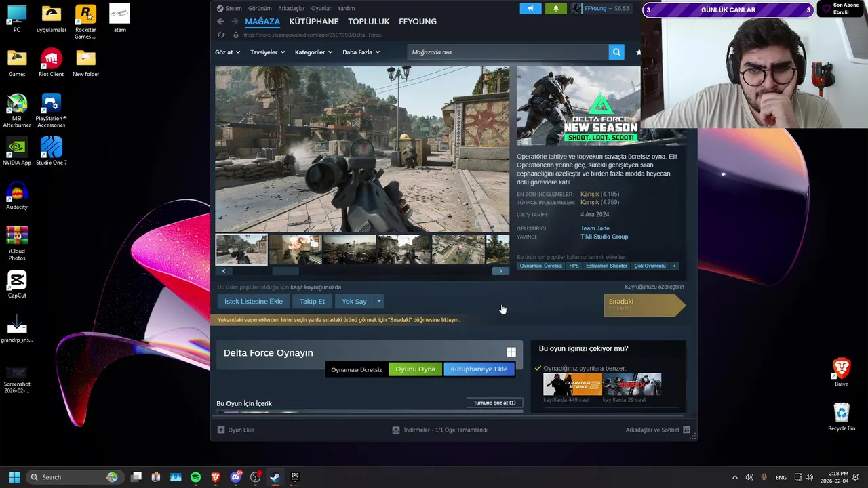Screen dimensions: 868x488
Task: Click the Kütüphaneye Ekle button
Action: pos(479,369)
